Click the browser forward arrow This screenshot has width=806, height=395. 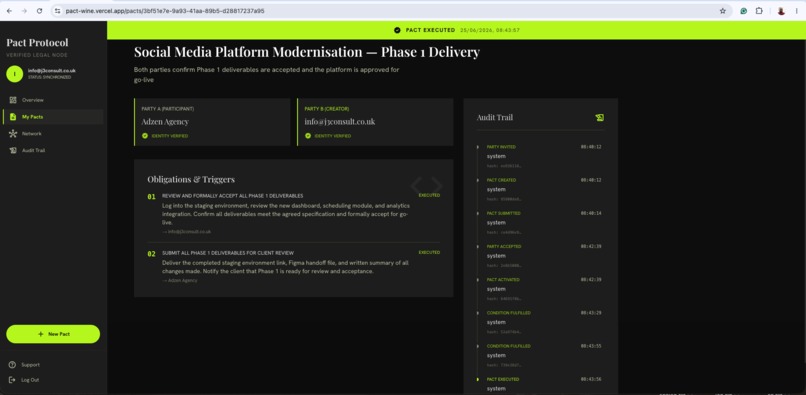pyautogui.click(x=24, y=11)
